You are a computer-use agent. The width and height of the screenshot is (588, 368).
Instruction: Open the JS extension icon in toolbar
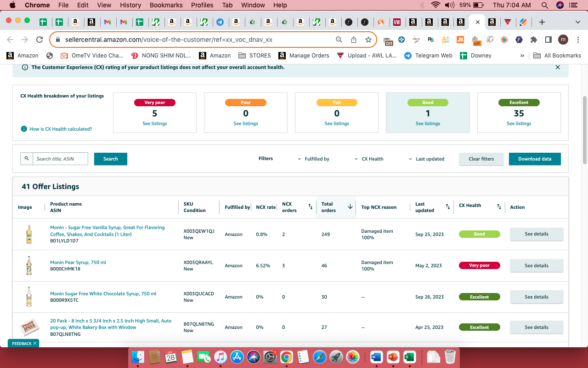(460, 40)
